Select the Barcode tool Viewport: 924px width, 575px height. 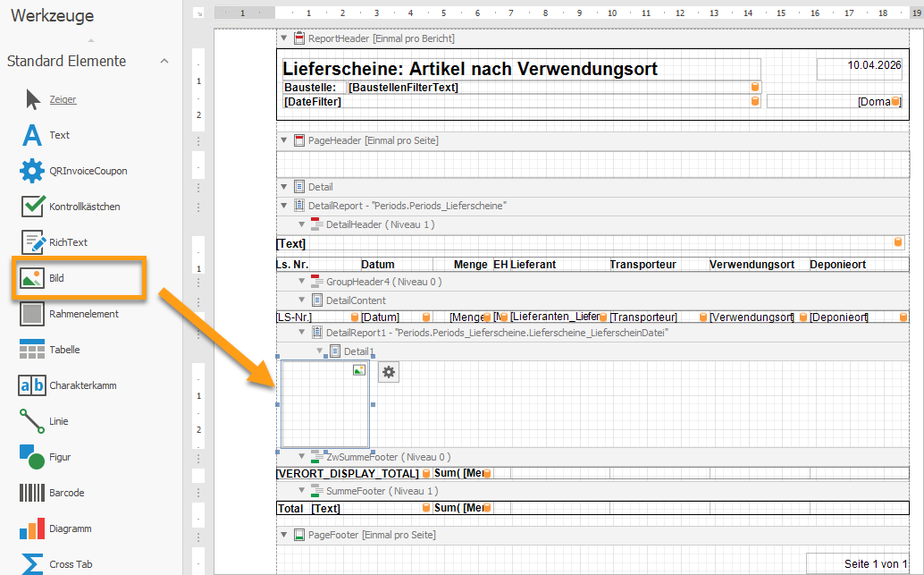[x=52, y=493]
